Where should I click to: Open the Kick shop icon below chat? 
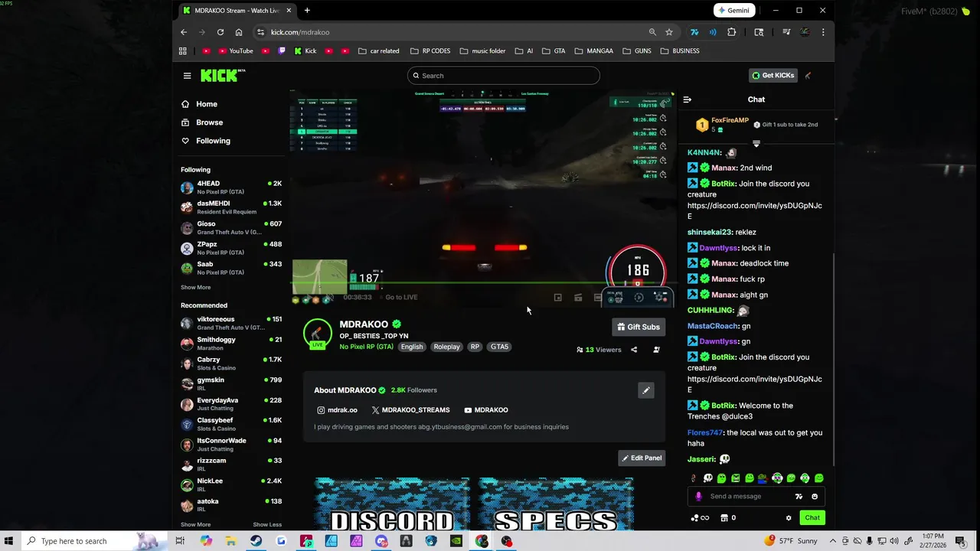[x=724, y=518]
